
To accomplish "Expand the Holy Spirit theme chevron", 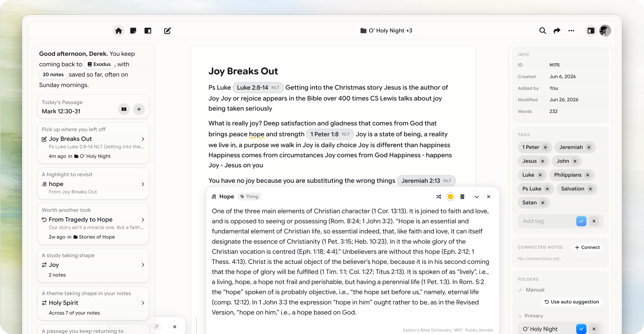I will (143, 303).
